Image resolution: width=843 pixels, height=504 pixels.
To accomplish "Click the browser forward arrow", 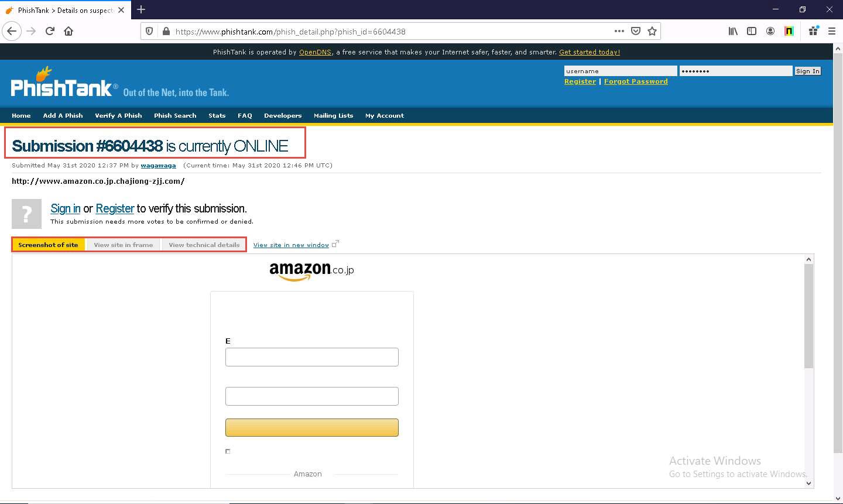I will tap(31, 31).
